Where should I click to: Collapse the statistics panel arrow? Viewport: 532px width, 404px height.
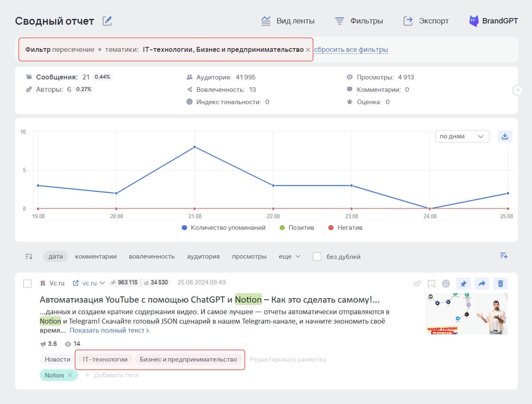[518, 90]
